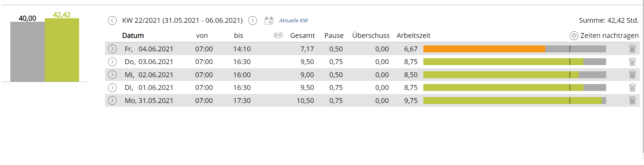
Task: Expand the Mo, 31.05.2021 row
Action: [112, 101]
